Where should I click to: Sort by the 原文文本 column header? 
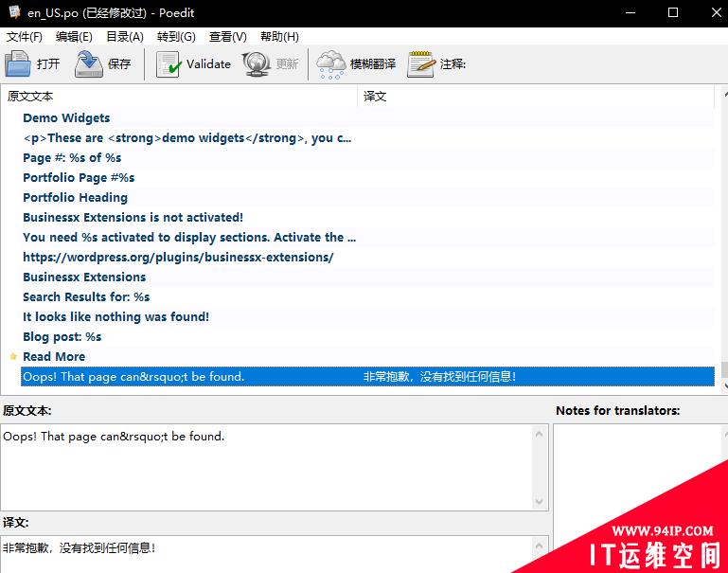point(179,96)
